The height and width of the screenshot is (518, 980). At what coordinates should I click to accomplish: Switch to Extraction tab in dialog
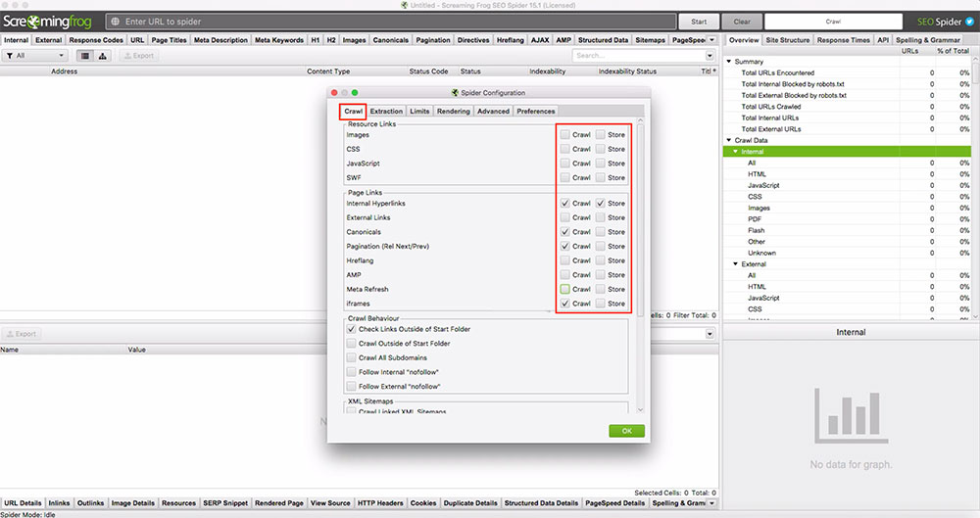386,112
